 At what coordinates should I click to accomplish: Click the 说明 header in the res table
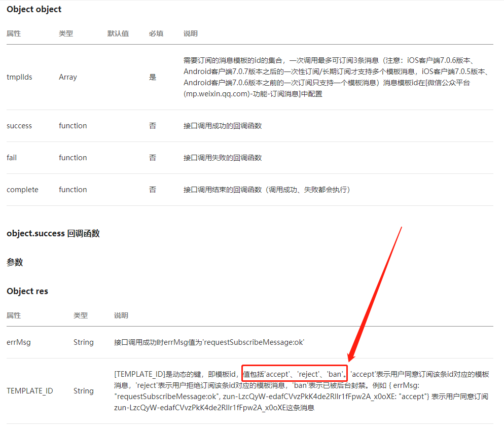coord(121,315)
